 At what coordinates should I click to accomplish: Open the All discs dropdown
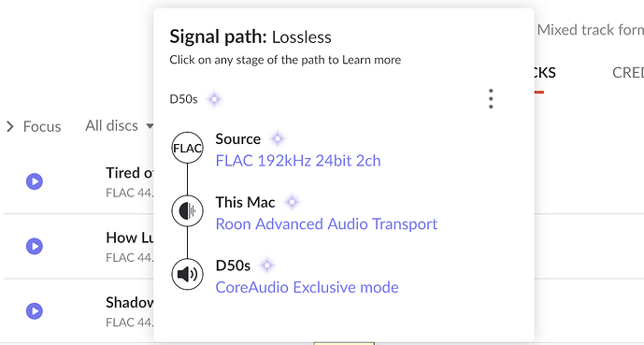coord(119,125)
